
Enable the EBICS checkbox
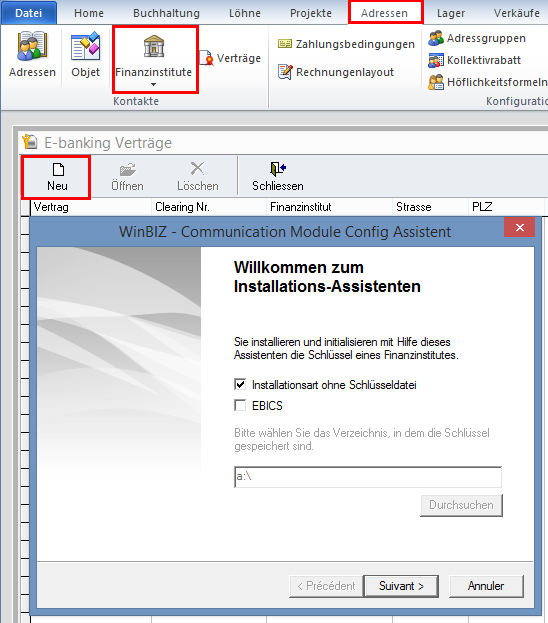tap(240, 405)
